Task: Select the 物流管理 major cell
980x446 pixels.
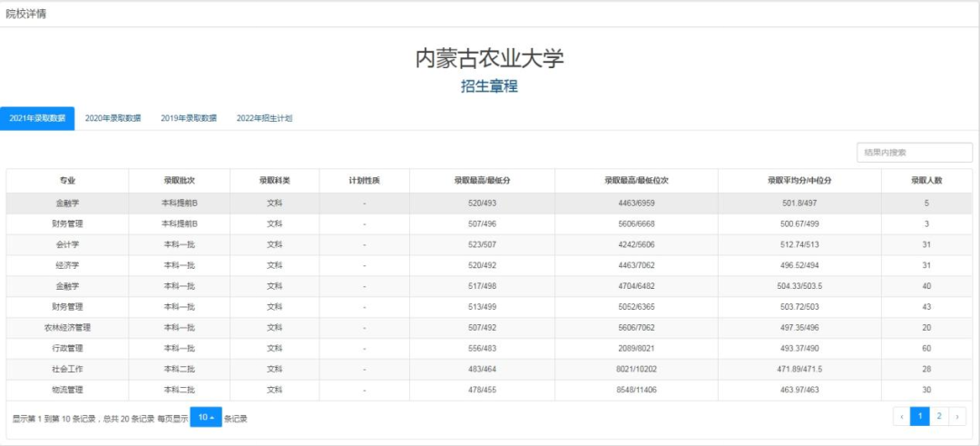Action: (67, 390)
